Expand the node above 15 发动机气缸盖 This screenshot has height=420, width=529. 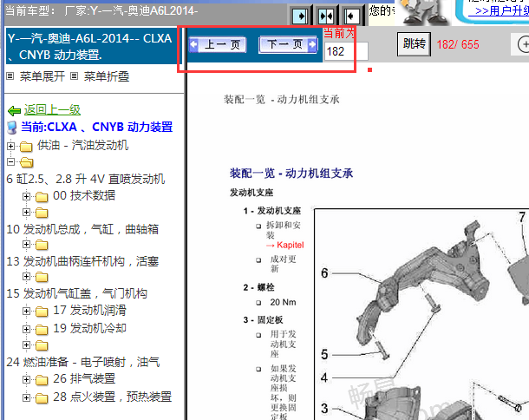(26, 276)
